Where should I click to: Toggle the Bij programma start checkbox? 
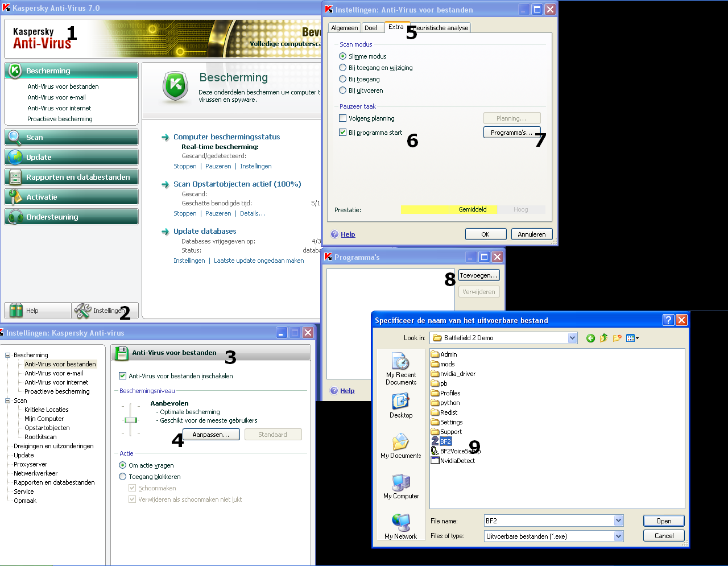point(342,133)
